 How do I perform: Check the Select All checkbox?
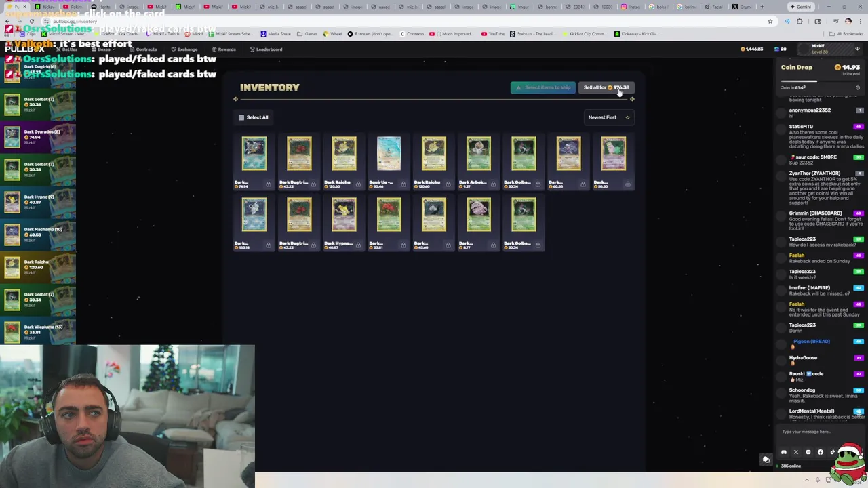tap(241, 117)
